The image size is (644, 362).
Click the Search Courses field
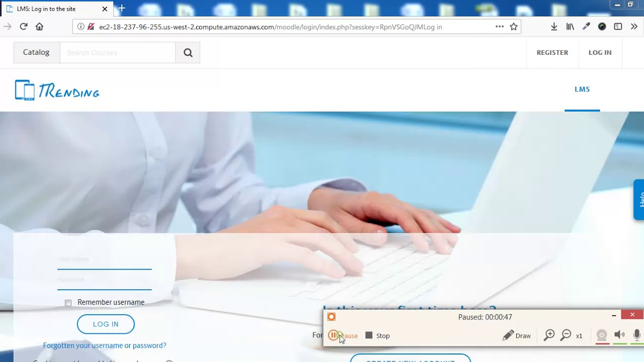(118, 52)
